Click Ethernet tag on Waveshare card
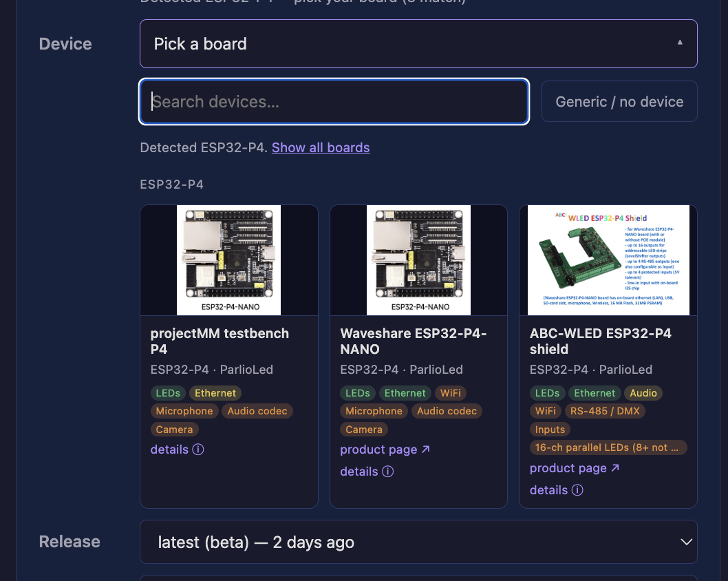Image resolution: width=728 pixels, height=581 pixels. click(x=405, y=393)
